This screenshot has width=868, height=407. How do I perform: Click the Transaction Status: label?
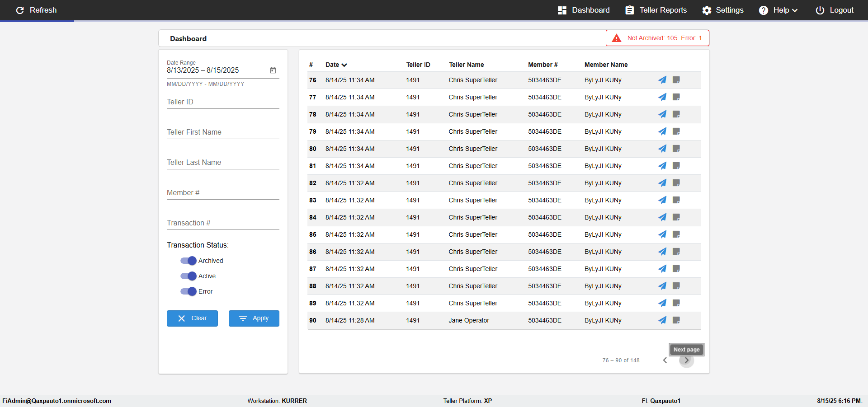pyautogui.click(x=198, y=245)
